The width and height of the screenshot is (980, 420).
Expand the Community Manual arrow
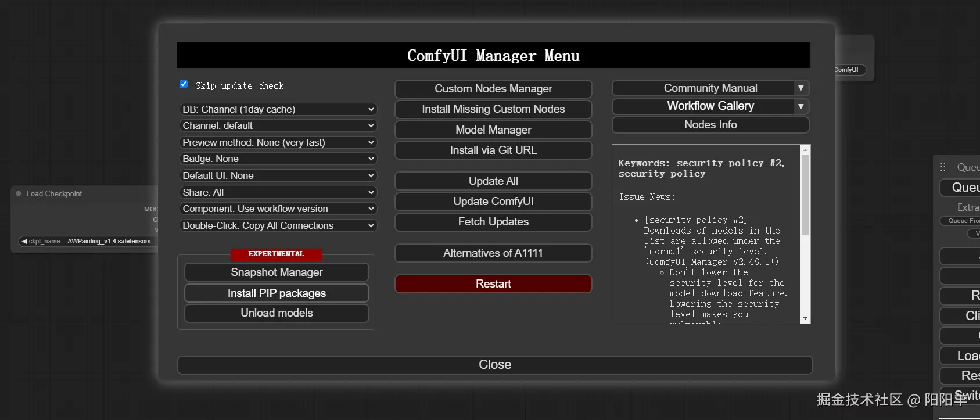[x=801, y=88]
